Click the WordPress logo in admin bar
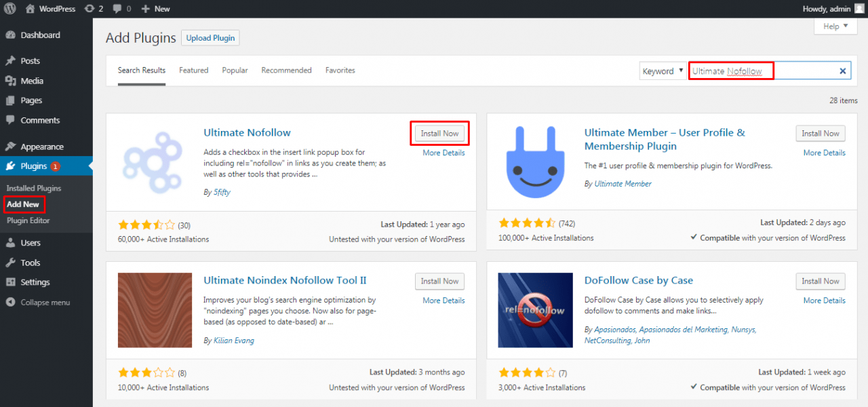 (9, 9)
